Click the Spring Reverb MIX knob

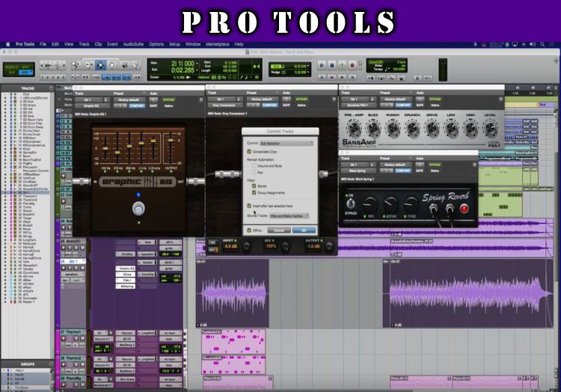coord(370,204)
